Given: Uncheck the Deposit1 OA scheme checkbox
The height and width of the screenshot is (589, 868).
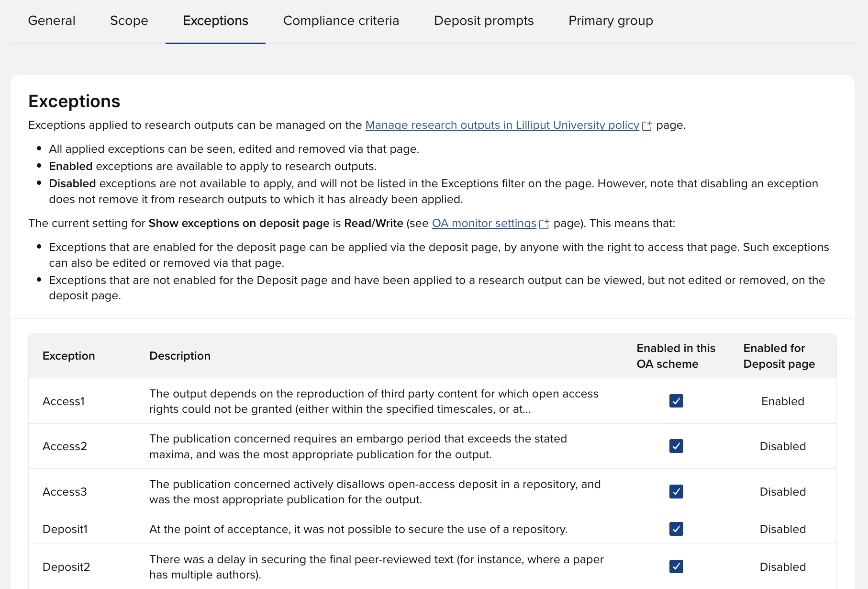Looking at the screenshot, I should point(676,529).
